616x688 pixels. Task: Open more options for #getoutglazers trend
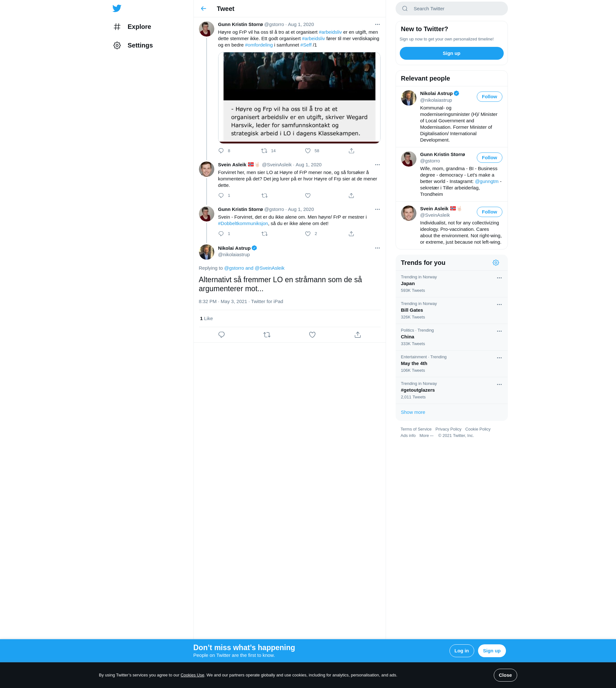tap(499, 385)
